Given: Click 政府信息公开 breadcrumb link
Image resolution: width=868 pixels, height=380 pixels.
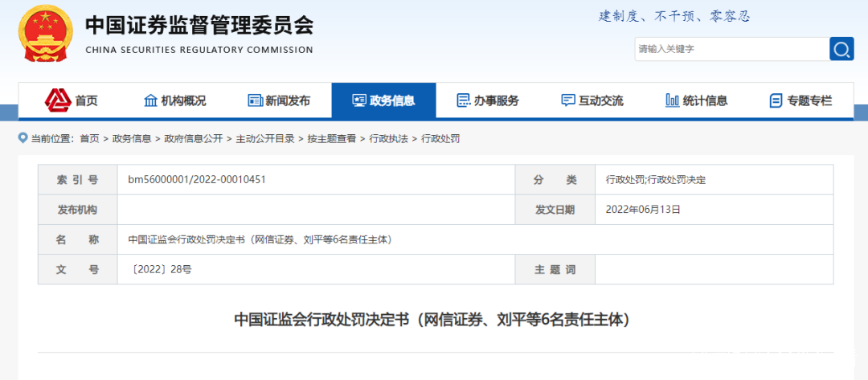Looking at the screenshot, I should (x=193, y=139).
